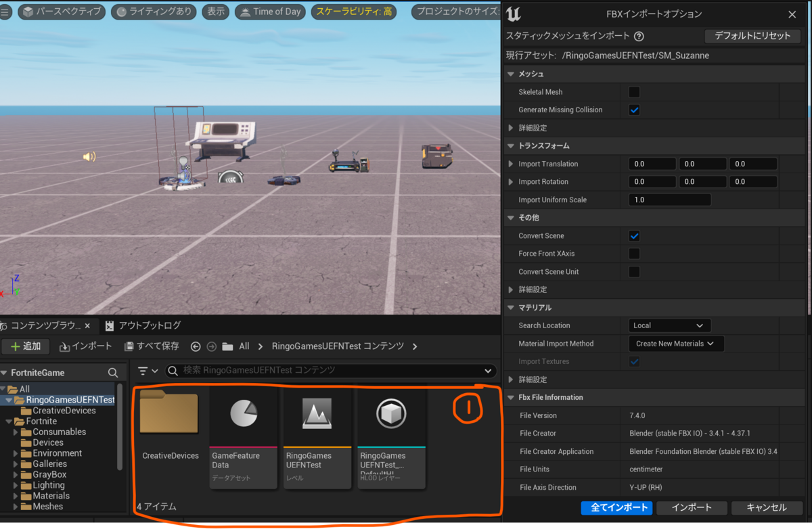The height and width of the screenshot is (529, 812).
Task: Open the Search Location dropdown
Action: [x=670, y=325]
